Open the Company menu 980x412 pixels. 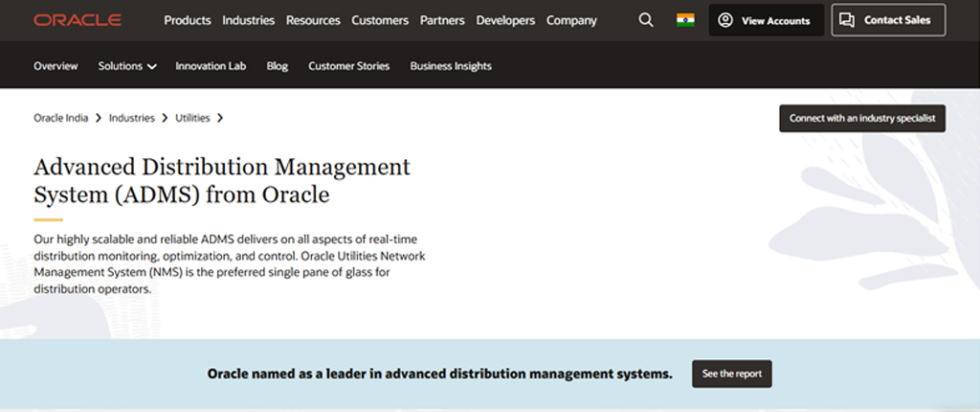(571, 20)
